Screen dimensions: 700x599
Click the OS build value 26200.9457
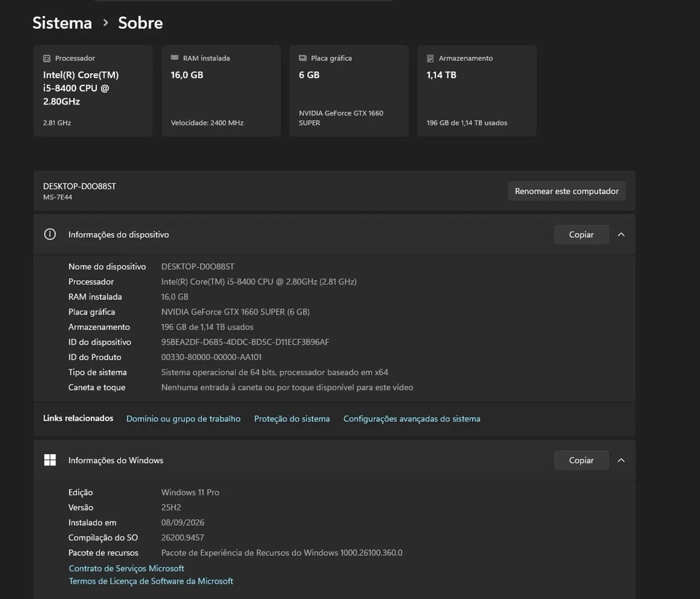point(183,538)
